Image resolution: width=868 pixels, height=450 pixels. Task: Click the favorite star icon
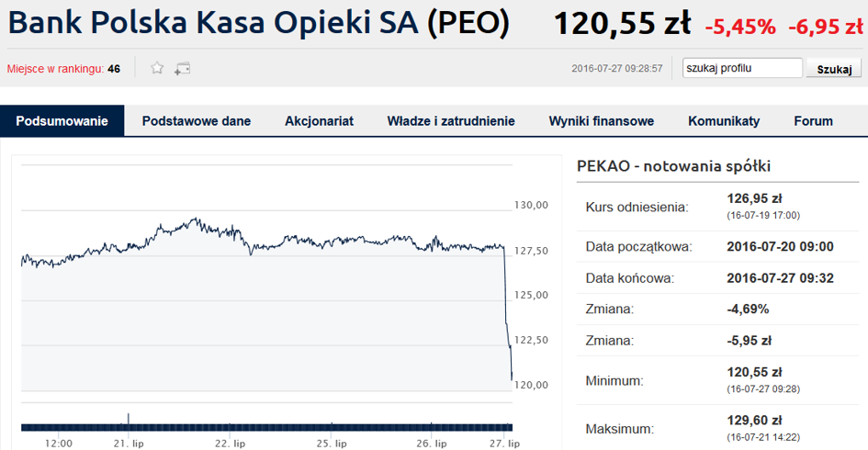[x=157, y=68]
